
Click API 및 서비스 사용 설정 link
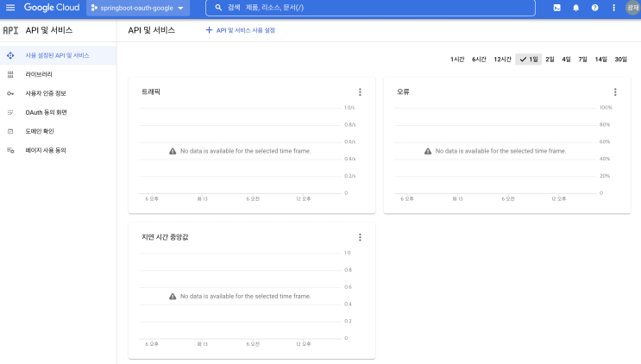tap(245, 30)
